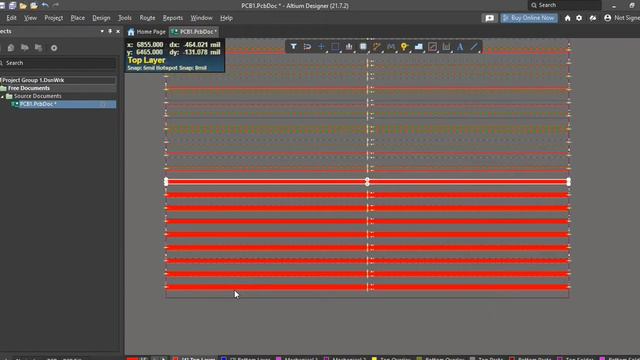Screen dimensions: 640x360
Task: Focus the top-right Search box
Action: click(565, 5)
